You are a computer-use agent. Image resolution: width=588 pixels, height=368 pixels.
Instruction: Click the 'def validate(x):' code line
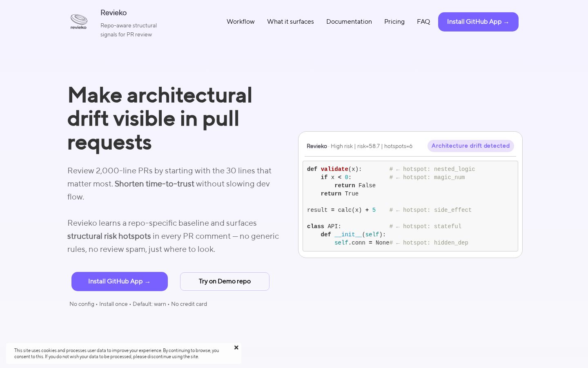click(x=334, y=169)
